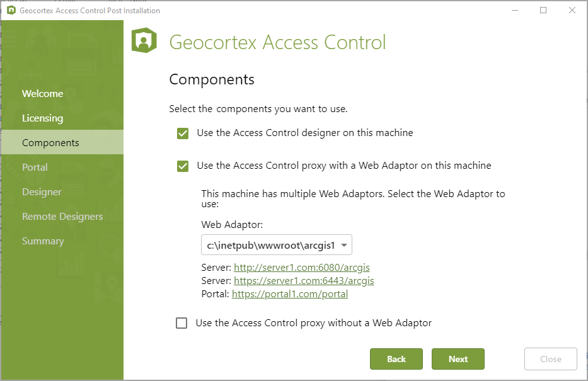Image resolution: width=588 pixels, height=381 pixels.
Task: Select the c:\inetpub\wwwroot\arcgis1 combo box
Action: pos(277,245)
